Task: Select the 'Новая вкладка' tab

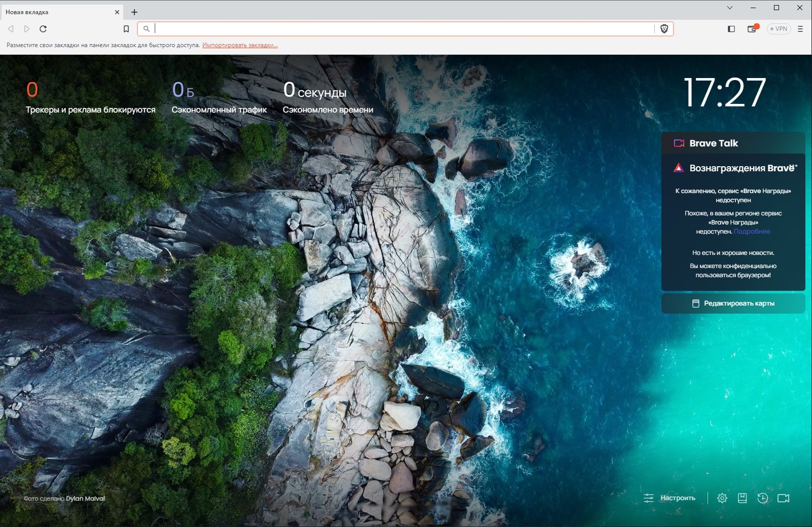Action: point(62,12)
